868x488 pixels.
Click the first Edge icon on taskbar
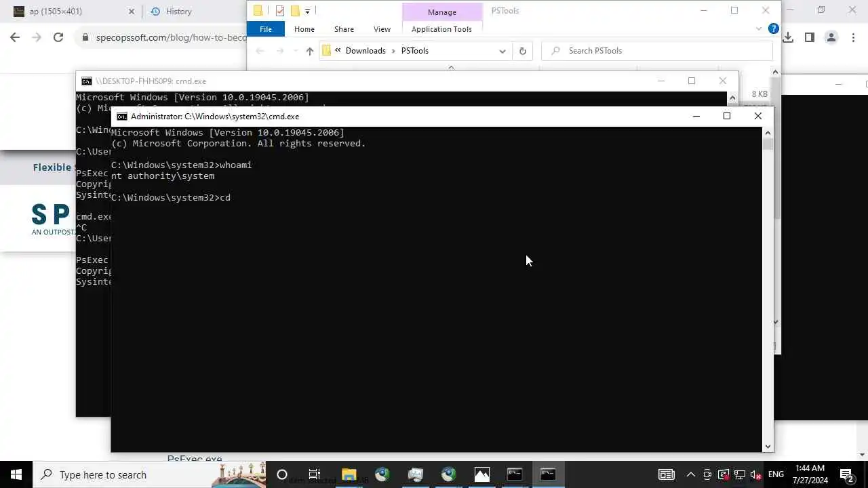point(382,474)
